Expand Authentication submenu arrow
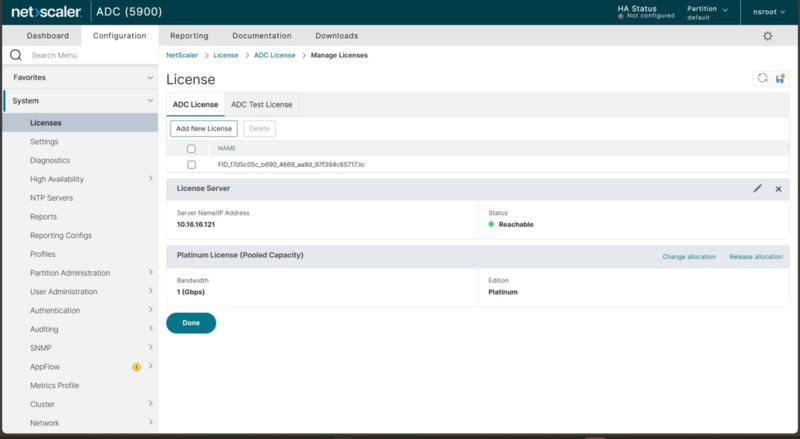800x439 pixels. click(x=151, y=310)
